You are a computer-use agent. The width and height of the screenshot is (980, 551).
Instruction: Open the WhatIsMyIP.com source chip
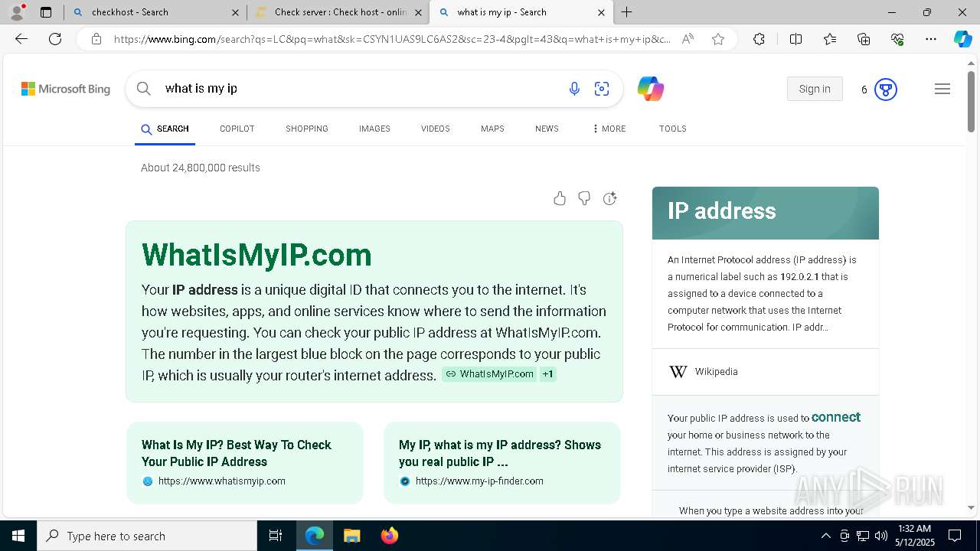point(489,374)
